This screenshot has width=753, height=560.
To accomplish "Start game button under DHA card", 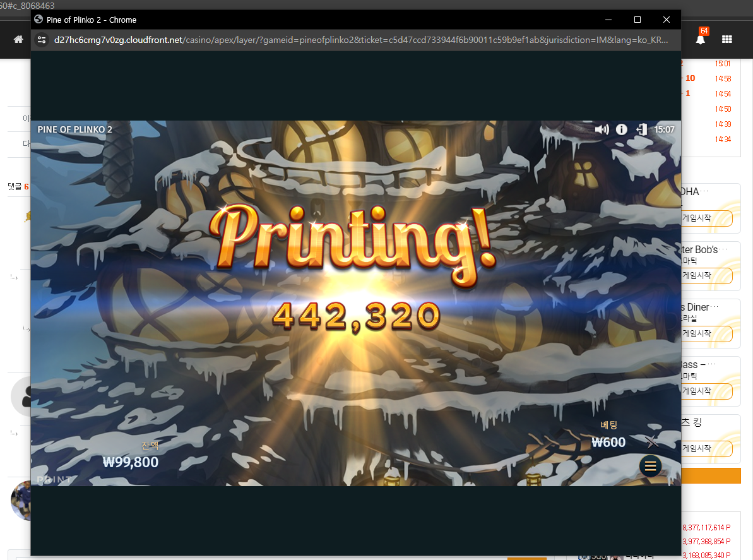I will [706, 218].
